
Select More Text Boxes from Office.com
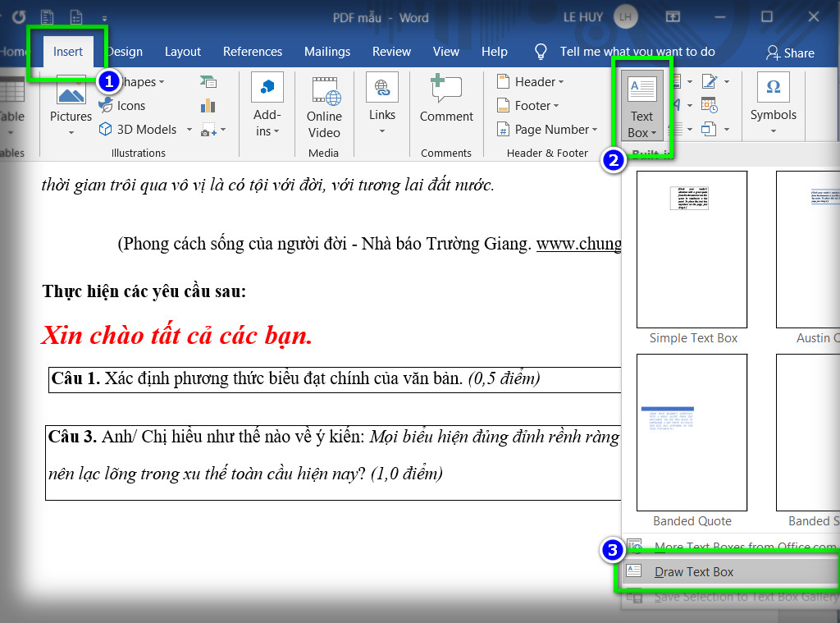pyautogui.click(x=731, y=547)
